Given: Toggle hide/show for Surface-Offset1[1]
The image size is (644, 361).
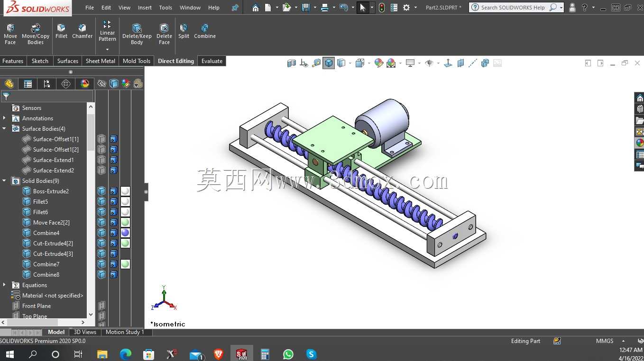Looking at the screenshot, I should pyautogui.click(x=101, y=139).
